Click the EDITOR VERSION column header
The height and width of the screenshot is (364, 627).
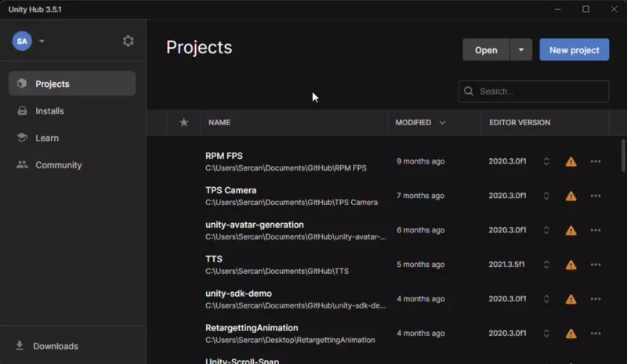tap(520, 123)
